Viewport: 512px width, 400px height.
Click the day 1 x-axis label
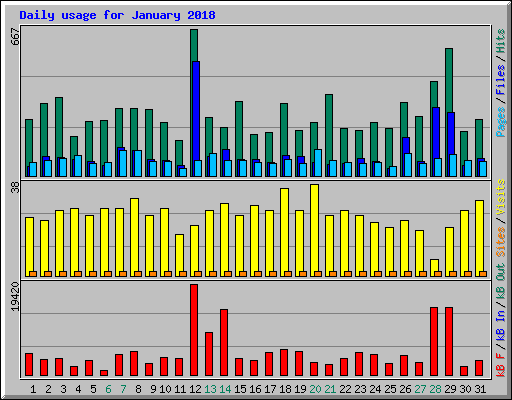point(33,389)
